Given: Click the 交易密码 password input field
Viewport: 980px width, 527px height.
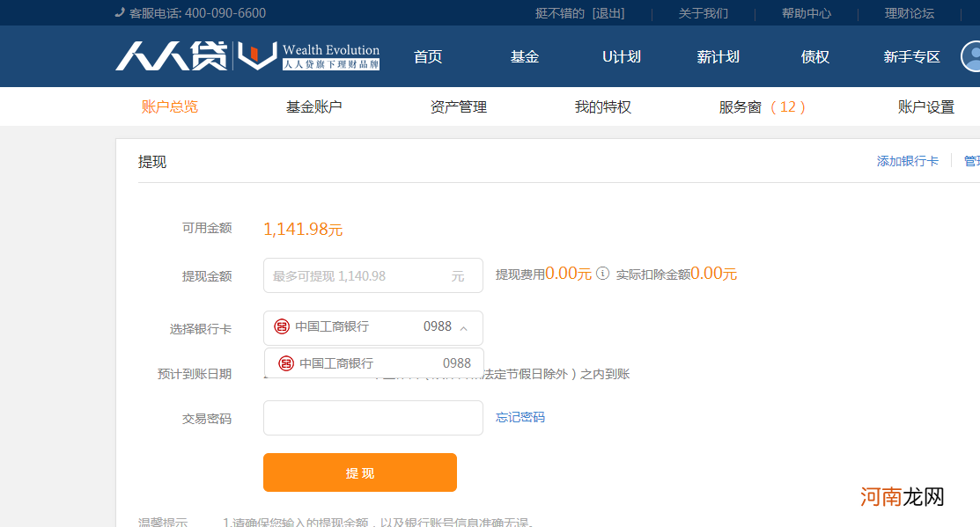Looking at the screenshot, I should 372,418.
